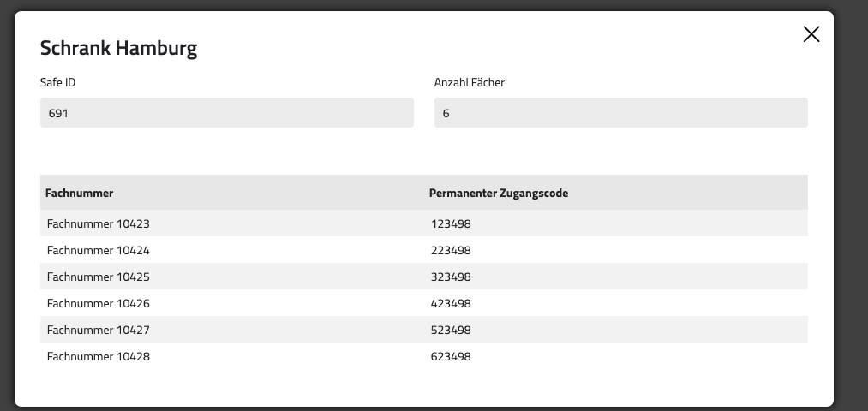Click the Schrank Hamburg title
The image size is (868, 411).
118,48
